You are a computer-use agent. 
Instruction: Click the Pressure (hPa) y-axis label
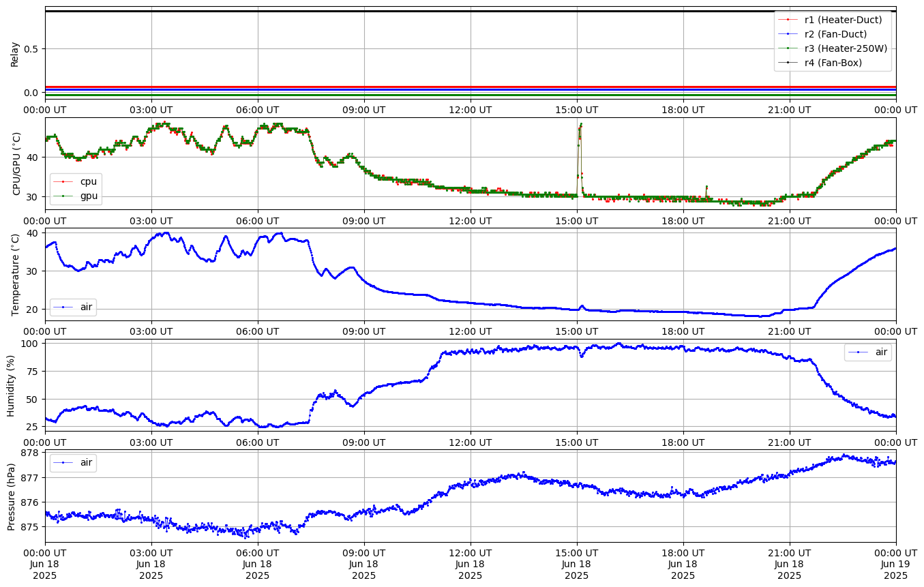[x=11, y=496]
